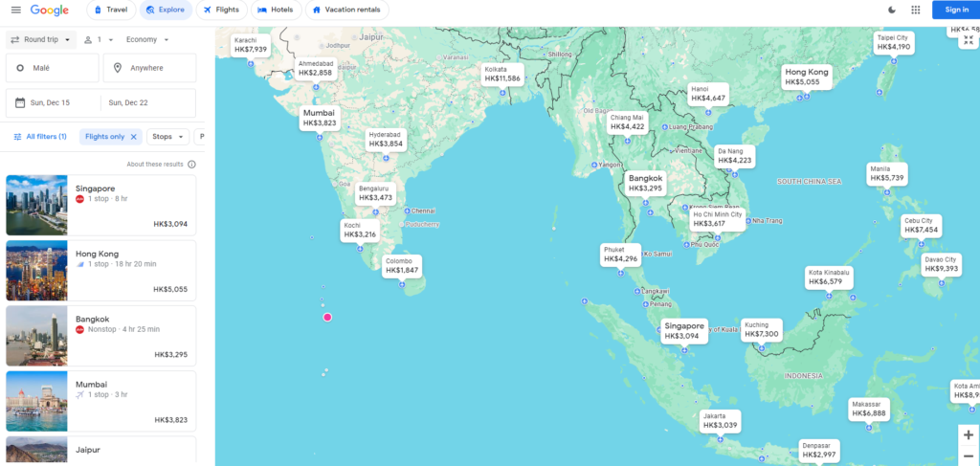Open the passenger count dropdown
980x466 pixels.
pyautogui.click(x=99, y=40)
